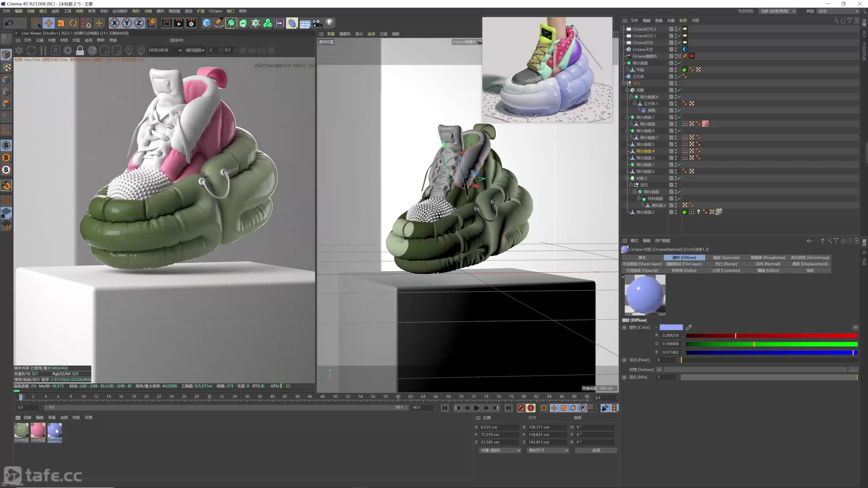The height and width of the screenshot is (488, 868).
Task: Restart the Live Viewer render
Action: (31, 50)
